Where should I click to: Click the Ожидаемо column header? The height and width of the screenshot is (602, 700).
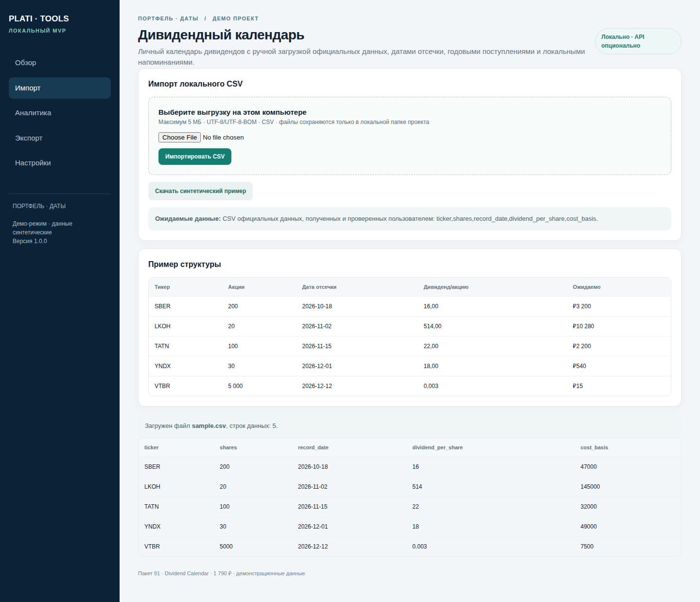[x=587, y=287]
